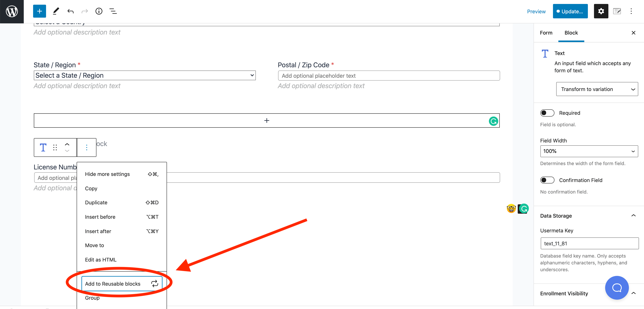Click the Text block options dots

point(87,147)
